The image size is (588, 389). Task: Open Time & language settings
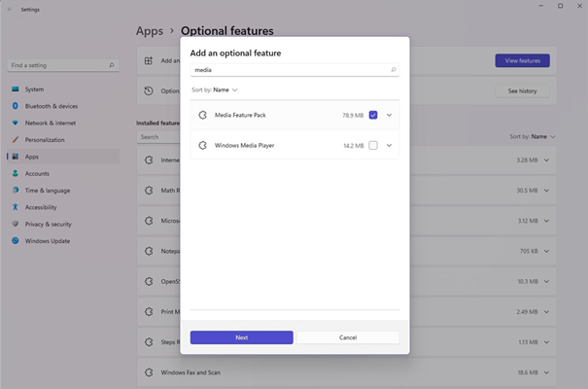[63, 191]
